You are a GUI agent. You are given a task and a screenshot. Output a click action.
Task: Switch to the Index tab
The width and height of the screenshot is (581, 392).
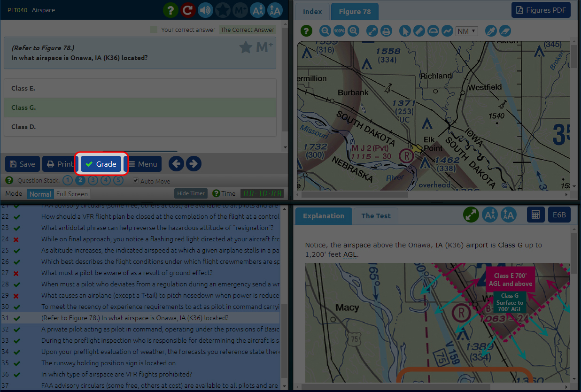point(312,12)
